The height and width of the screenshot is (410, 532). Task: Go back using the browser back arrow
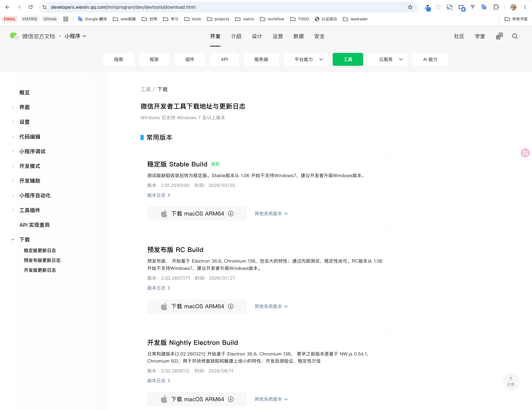(x=8, y=7)
